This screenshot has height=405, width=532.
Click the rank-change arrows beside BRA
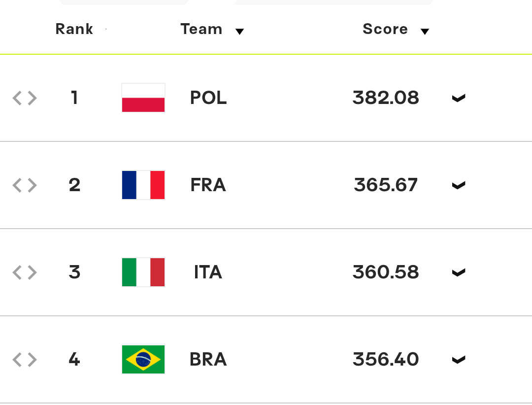(25, 360)
